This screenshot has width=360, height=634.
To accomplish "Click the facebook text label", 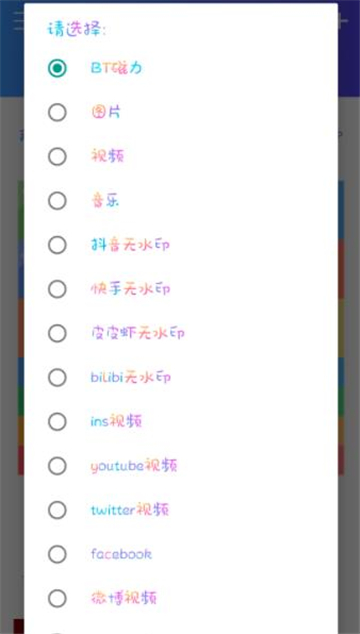I will click(x=121, y=554).
